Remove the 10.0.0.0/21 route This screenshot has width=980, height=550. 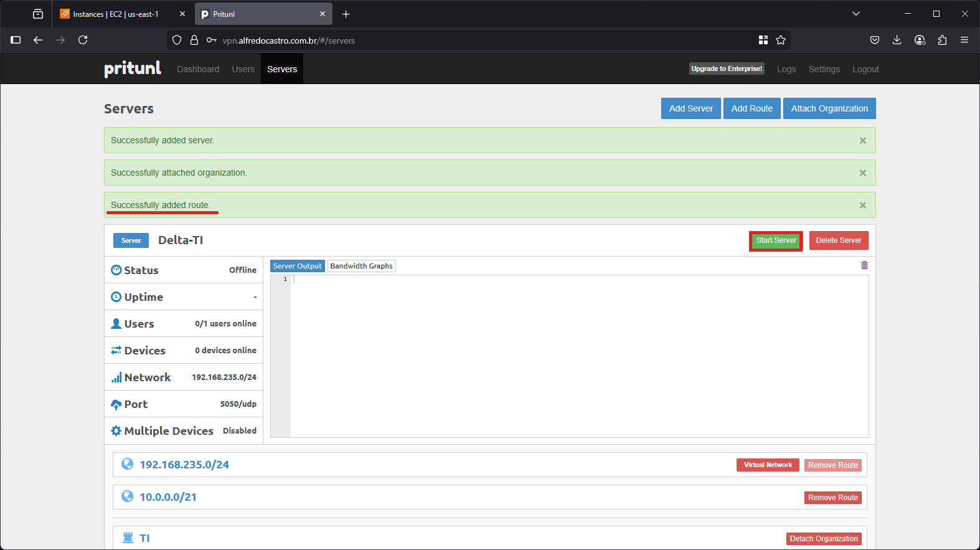tap(833, 498)
